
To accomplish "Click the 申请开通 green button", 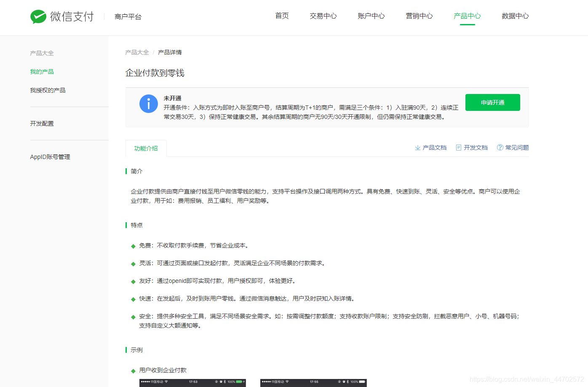I will tap(493, 102).
